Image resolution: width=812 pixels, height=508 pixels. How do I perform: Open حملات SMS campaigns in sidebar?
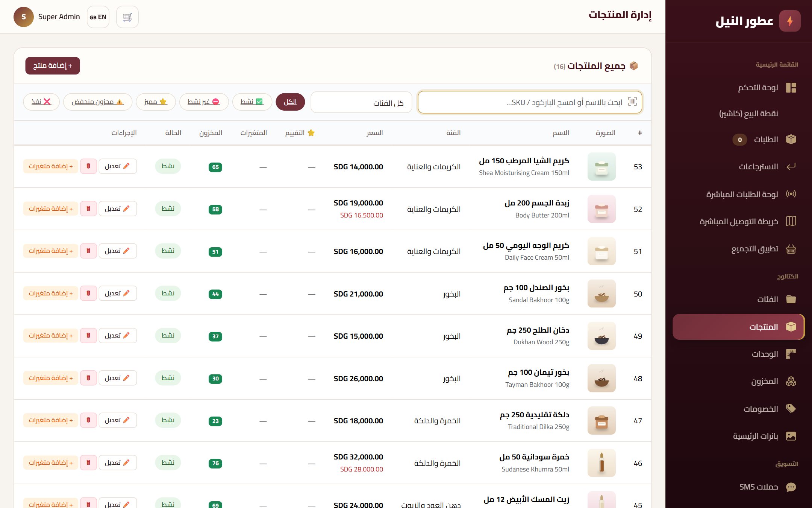point(738,487)
